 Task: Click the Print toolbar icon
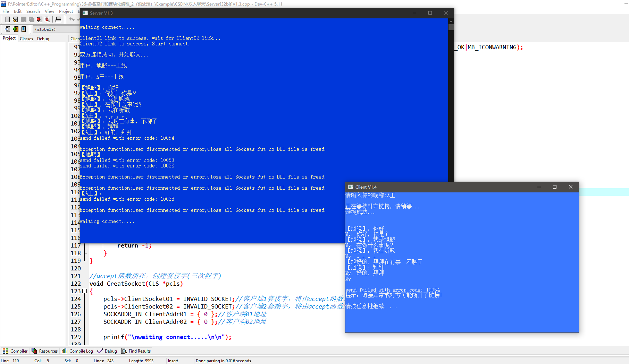58,19
